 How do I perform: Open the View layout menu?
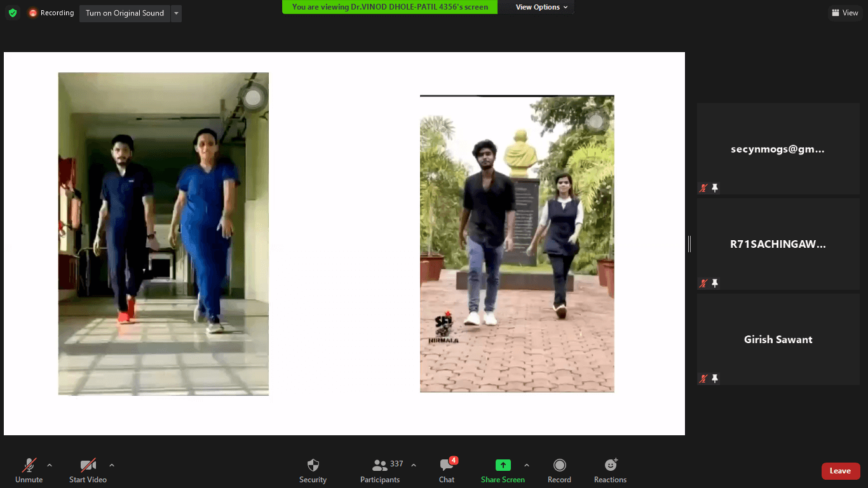coord(844,13)
